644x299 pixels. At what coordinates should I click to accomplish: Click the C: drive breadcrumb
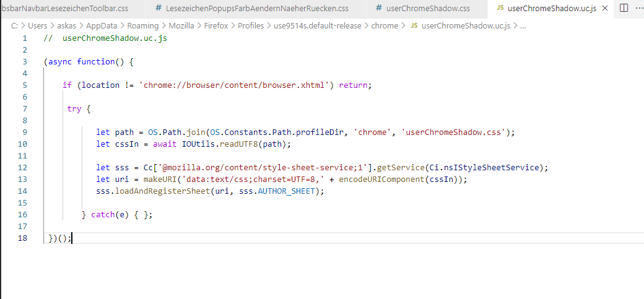click(x=14, y=26)
